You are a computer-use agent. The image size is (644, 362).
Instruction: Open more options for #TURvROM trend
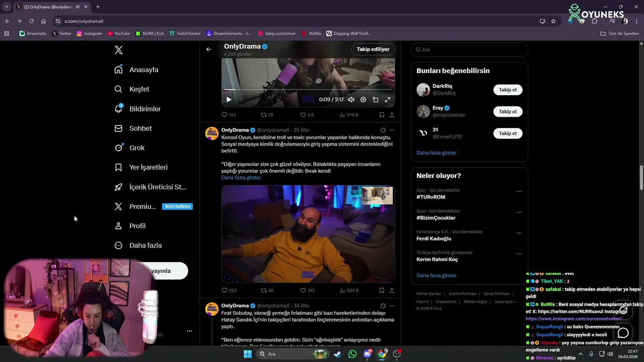(519, 192)
